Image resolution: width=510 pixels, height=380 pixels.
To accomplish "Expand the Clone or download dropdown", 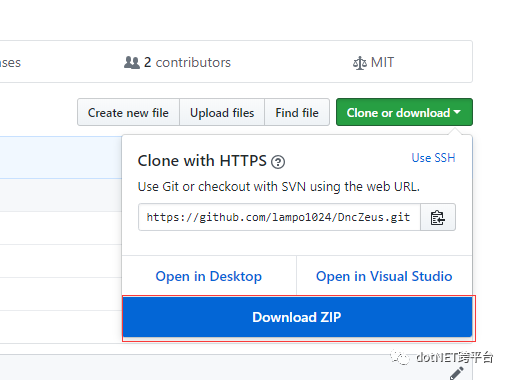I will coord(404,112).
